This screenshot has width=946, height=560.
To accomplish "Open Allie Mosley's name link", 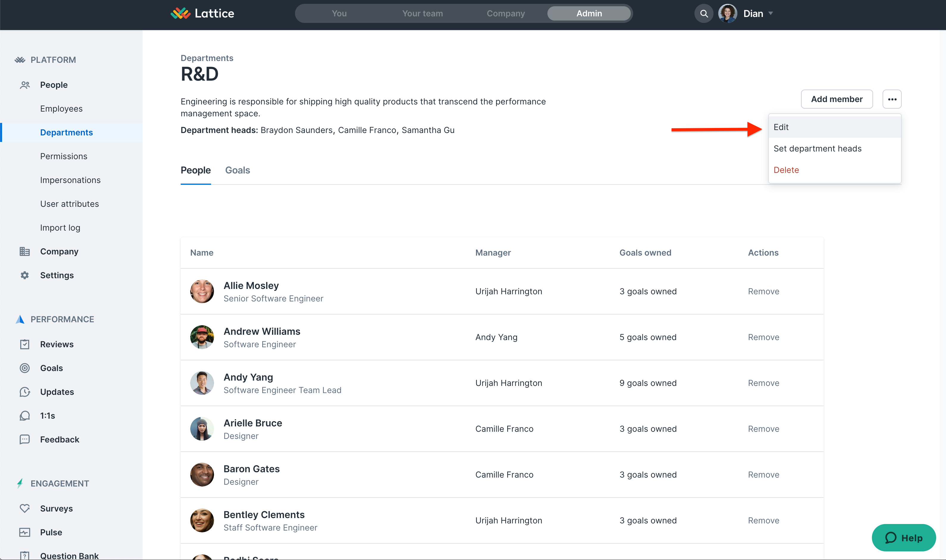I will pos(251,286).
